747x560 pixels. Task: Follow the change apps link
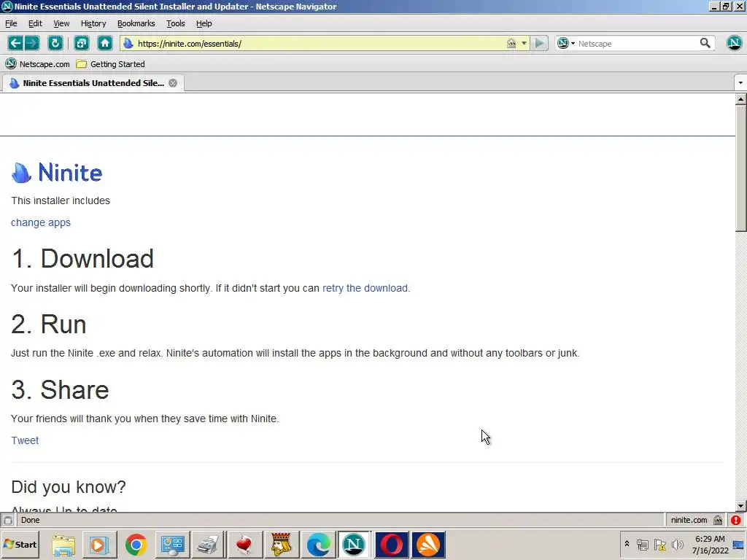pos(41,222)
